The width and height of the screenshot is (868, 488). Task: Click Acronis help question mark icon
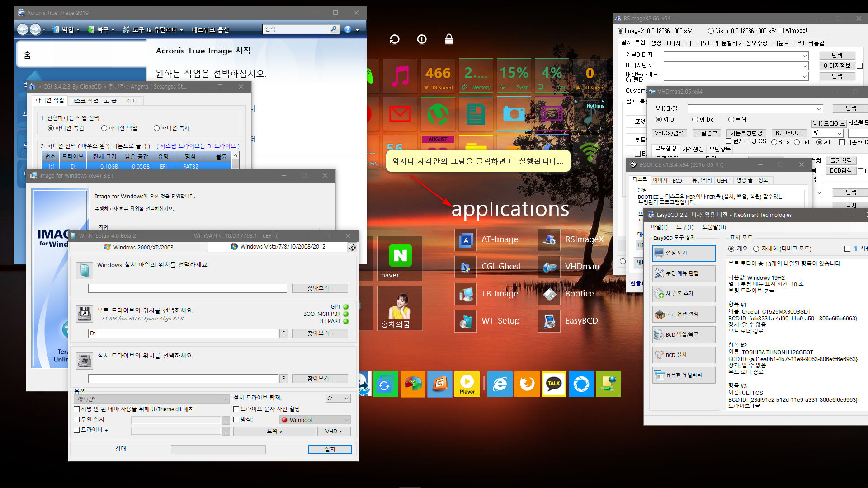[x=348, y=29]
